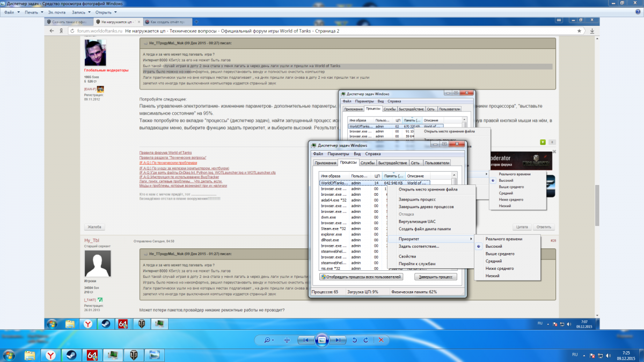Image resolution: width=644 pixels, height=362 pixels.
Task: Click the Эл. почта menu item
Action: click(57, 12)
